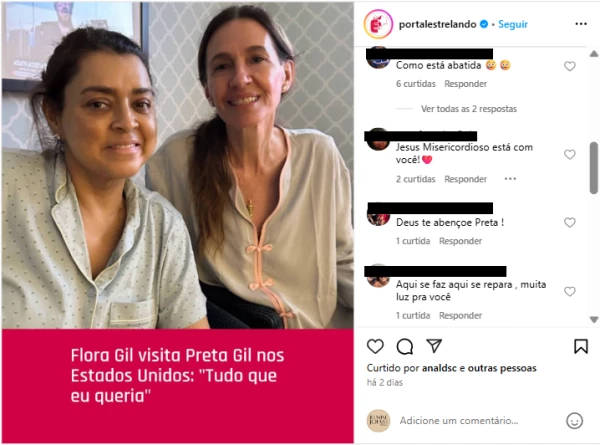The height and width of the screenshot is (445, 600).
Task: Click the comments scrollbar thumb
Action: 594,168
